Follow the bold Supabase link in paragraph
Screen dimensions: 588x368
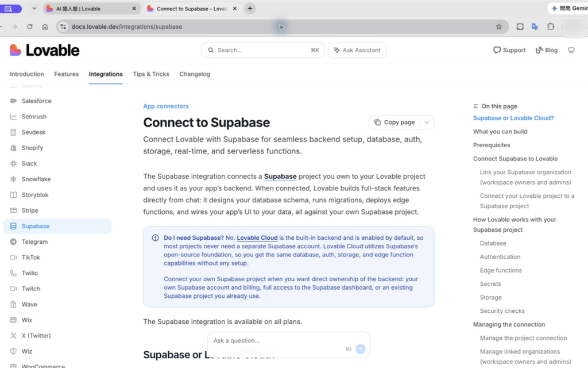[280, 176]
